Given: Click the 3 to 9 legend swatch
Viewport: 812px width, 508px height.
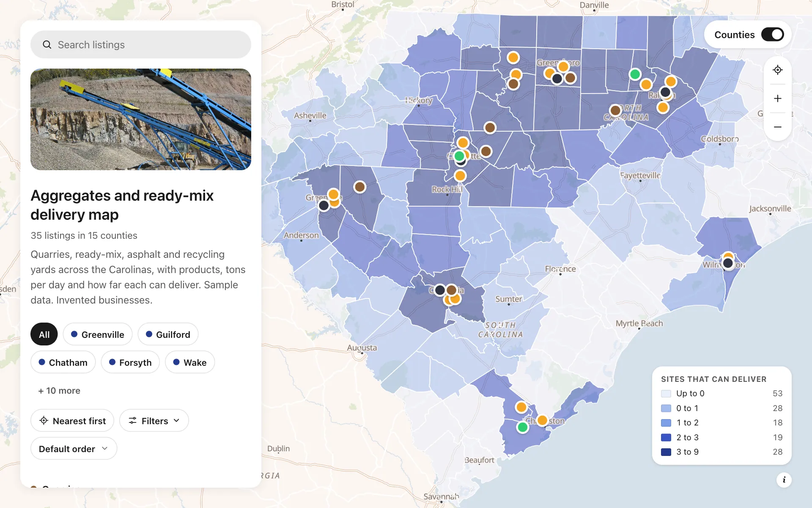Looking at the screenshot, I should coord(666,452).
